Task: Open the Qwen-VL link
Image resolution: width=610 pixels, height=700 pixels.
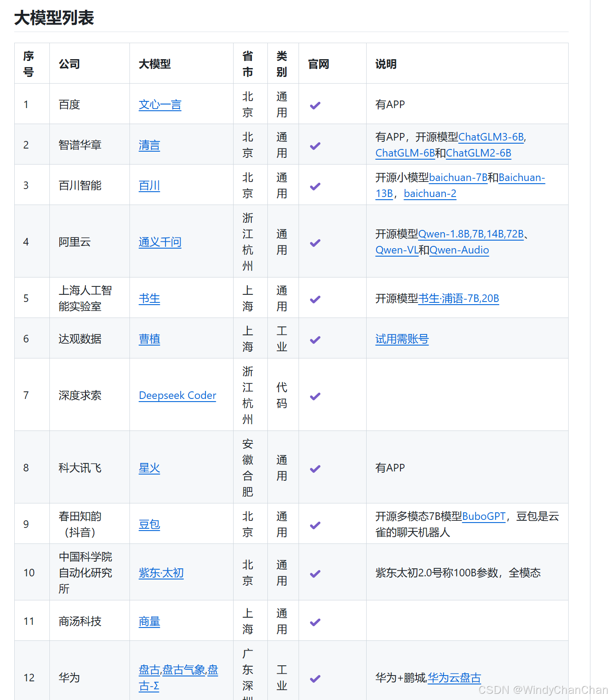Action: point(397,250)
